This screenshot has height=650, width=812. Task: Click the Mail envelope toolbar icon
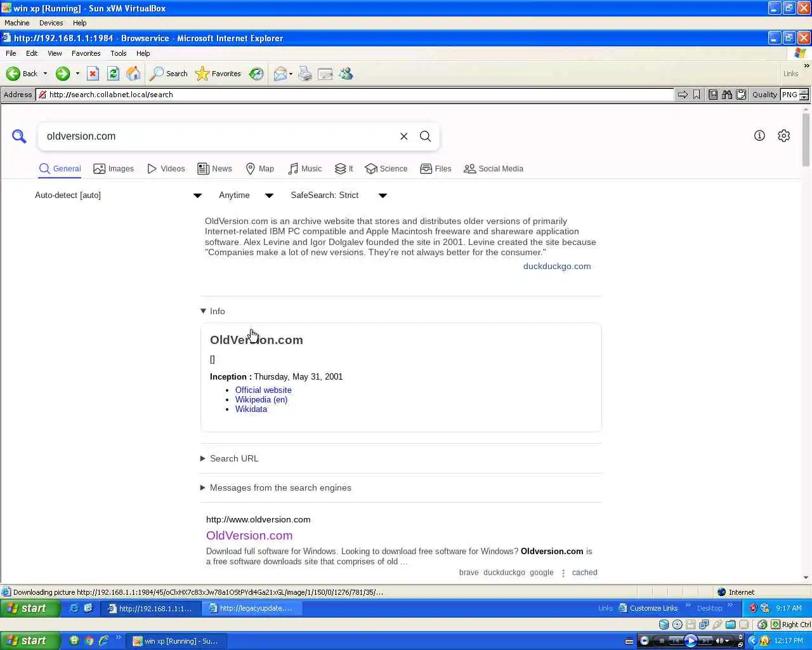[x=280, y=74]
